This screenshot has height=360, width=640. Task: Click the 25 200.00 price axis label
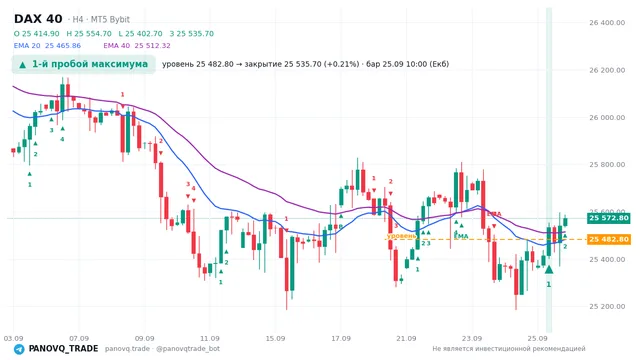tap(607, 307)
